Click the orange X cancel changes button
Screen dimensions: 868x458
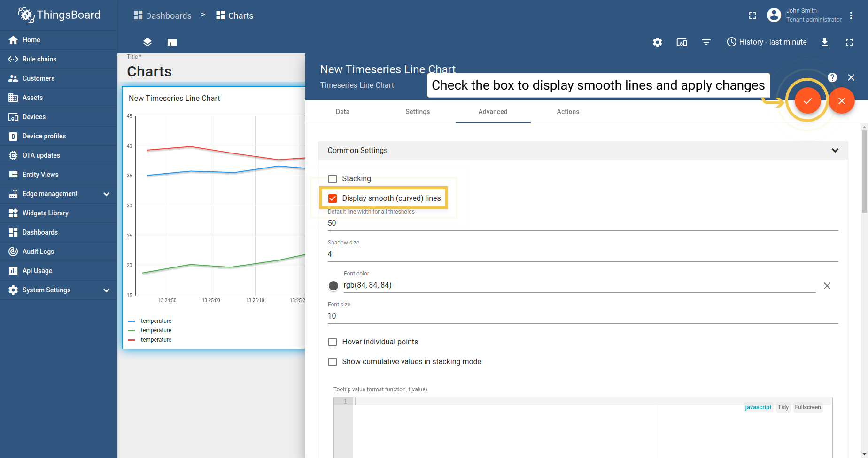point(841,100)
